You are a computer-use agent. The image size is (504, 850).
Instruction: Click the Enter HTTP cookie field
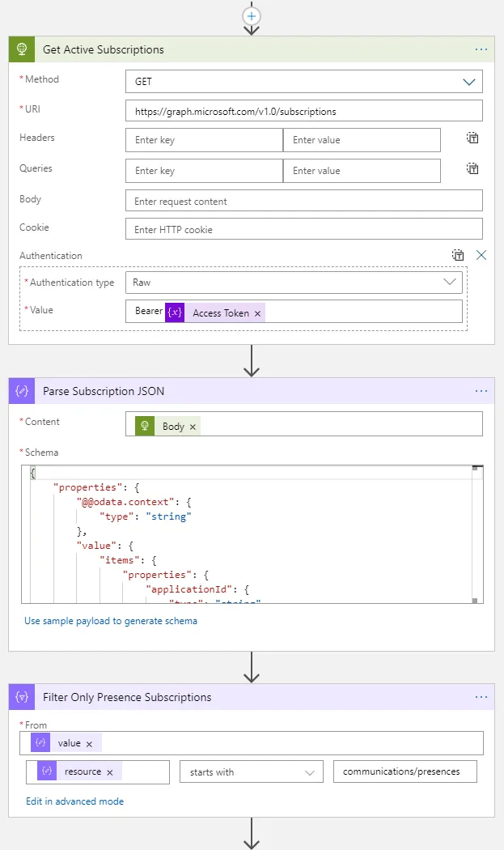[304, 229]
